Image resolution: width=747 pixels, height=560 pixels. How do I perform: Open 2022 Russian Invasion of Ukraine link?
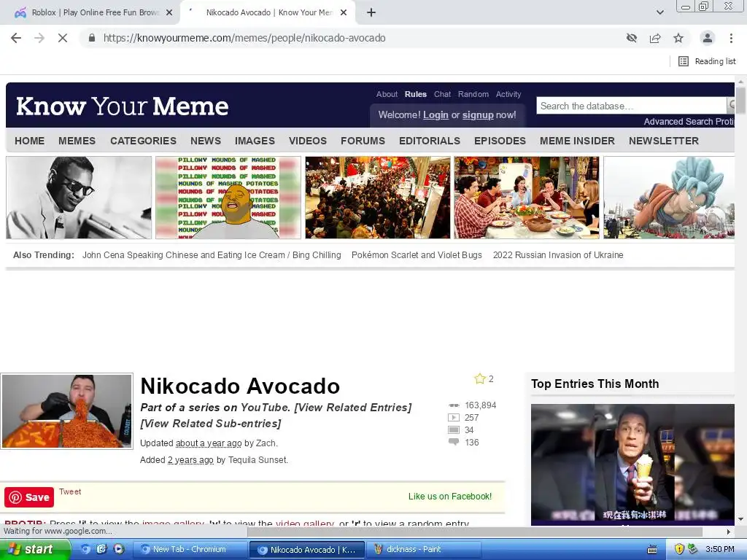[x=558, y=254]
